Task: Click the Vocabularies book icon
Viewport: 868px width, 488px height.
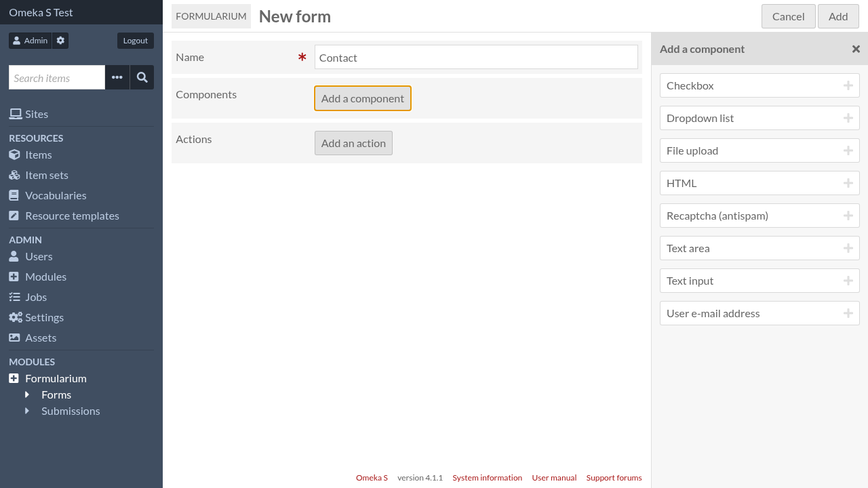Action: click(x=14, y=195)
